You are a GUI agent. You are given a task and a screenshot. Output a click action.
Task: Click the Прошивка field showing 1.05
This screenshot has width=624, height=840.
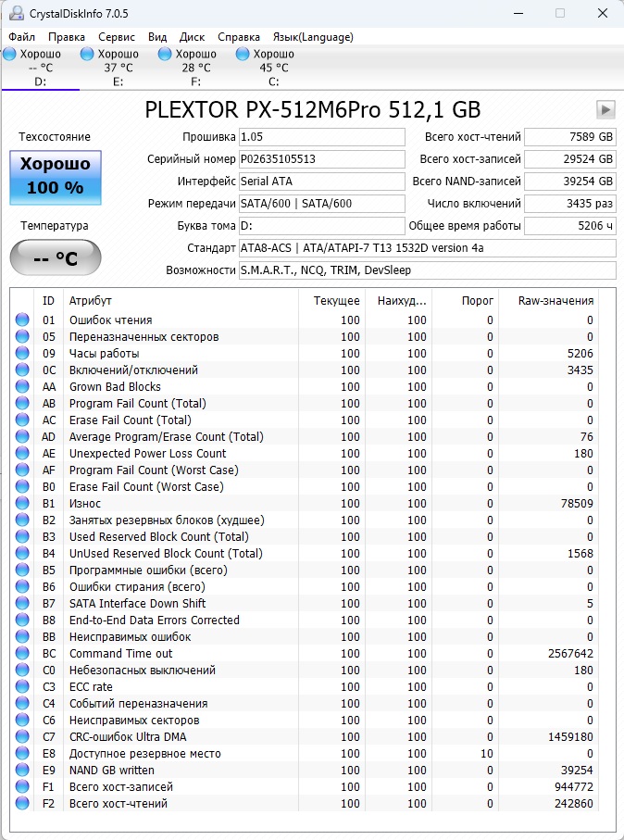click(x=322, y=137)
